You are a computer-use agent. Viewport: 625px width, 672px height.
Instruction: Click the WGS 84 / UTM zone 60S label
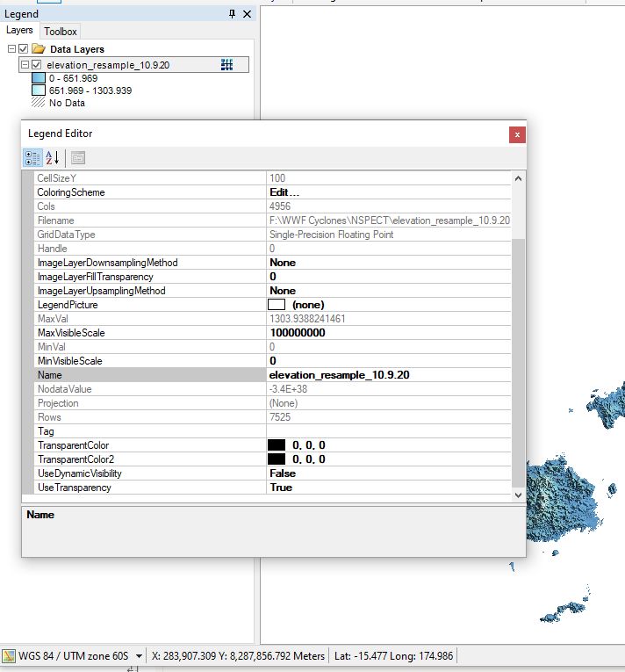point(73,655)
